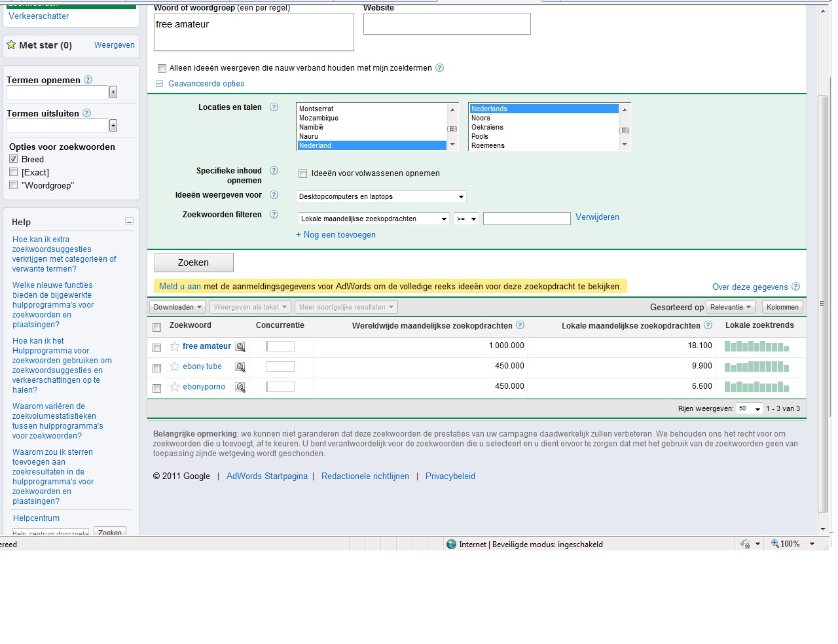Click the Website input field
This screenshot has height=644, width=838.
click(x=447, y=24)
